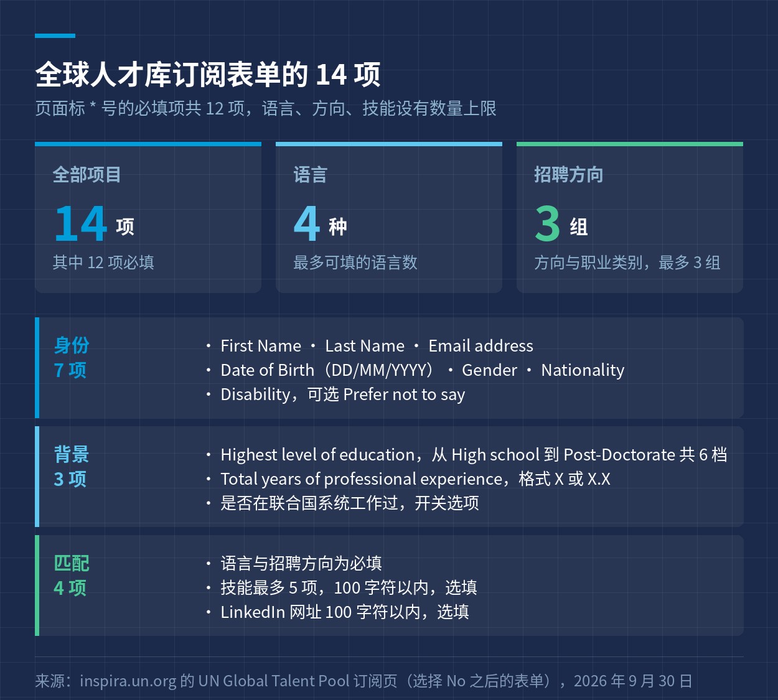Click the Disability，可选 Prefer not to say line
The image size is (778, 700).
[343, 394]
